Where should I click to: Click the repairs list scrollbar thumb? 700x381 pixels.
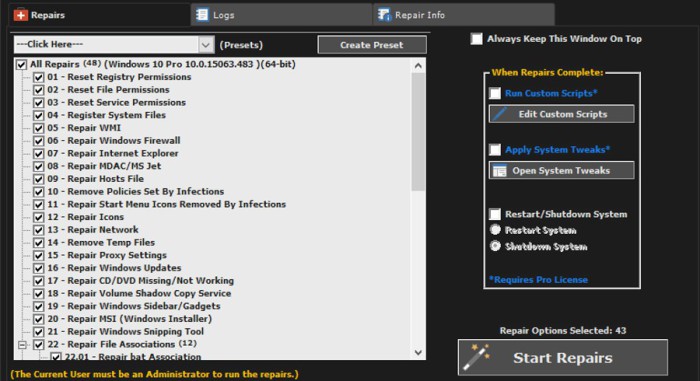[x=418, y=132]
